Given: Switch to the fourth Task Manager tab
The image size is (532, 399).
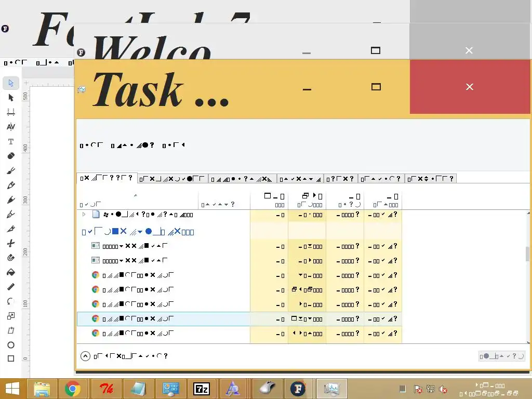Looking at the screenshot, I should point(300,179).
